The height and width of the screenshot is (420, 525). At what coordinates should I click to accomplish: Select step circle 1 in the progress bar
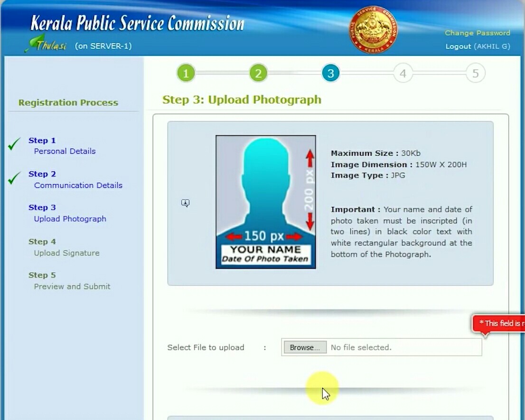pos(186,73)
